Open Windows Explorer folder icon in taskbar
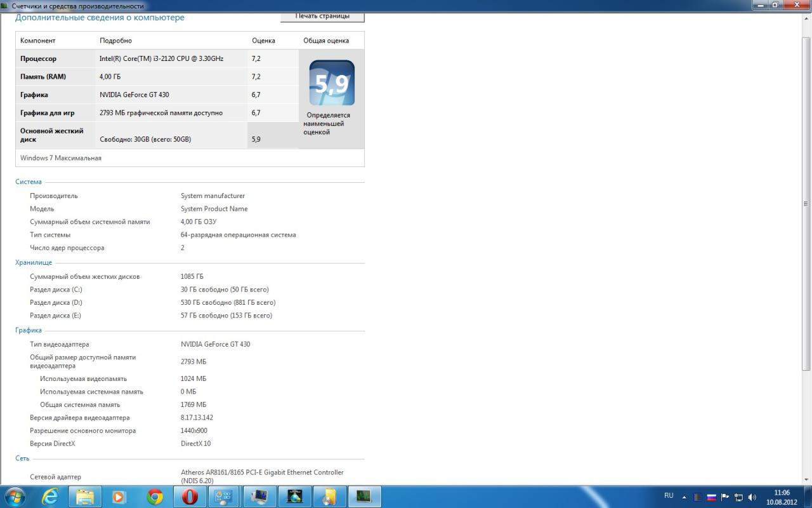Viewport: 812px width, 508px height. pyautogui.click(x=85, y=496)
